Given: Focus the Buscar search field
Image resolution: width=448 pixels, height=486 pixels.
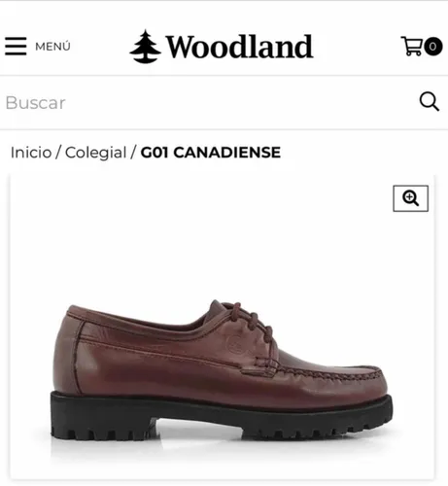Looking at the screenshot, I should coord(207,103).
